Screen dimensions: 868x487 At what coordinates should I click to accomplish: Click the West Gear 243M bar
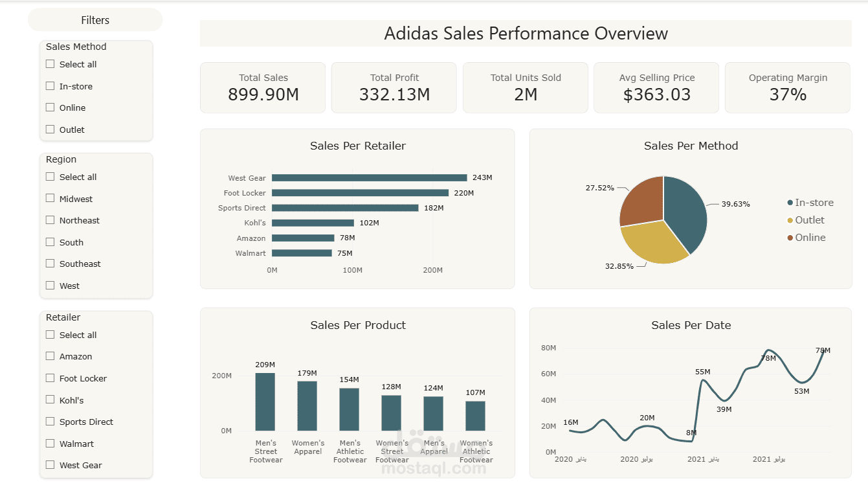369,177
